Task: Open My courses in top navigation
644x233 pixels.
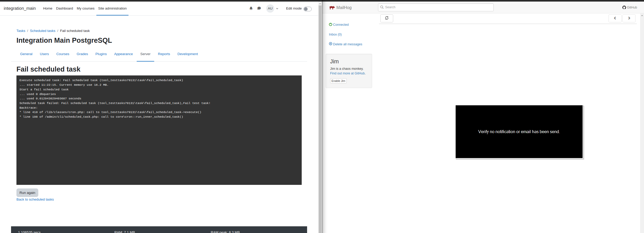Action: pyautogui.click(x=86, y=8)
